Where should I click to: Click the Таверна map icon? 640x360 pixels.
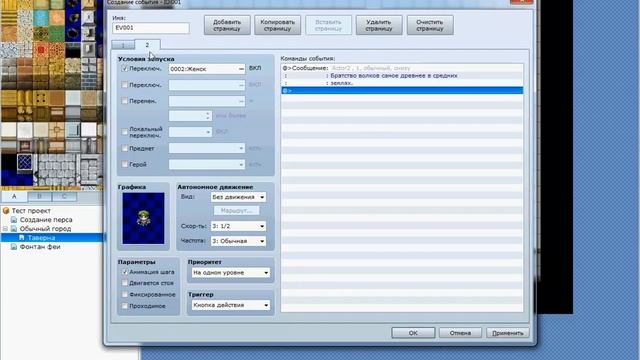(x=22, y=238)
